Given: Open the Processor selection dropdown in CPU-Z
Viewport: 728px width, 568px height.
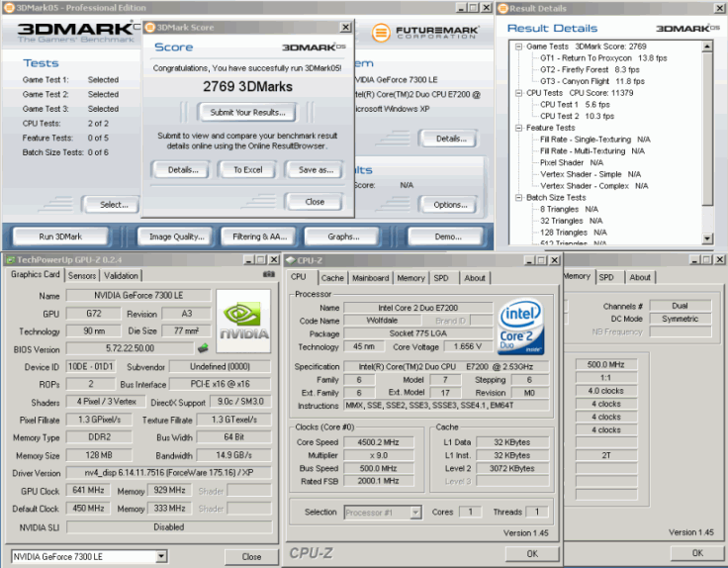Looking at the screenshot, I should (x=416, y=513).
